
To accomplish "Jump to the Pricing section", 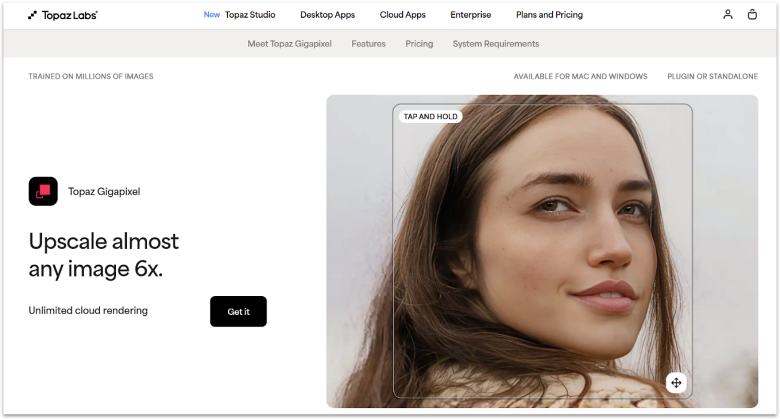I will [419, 44].
